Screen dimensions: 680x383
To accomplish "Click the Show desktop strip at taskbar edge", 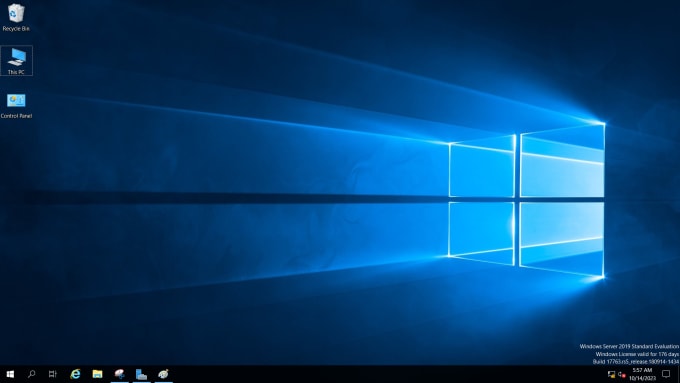I will 678,374.
